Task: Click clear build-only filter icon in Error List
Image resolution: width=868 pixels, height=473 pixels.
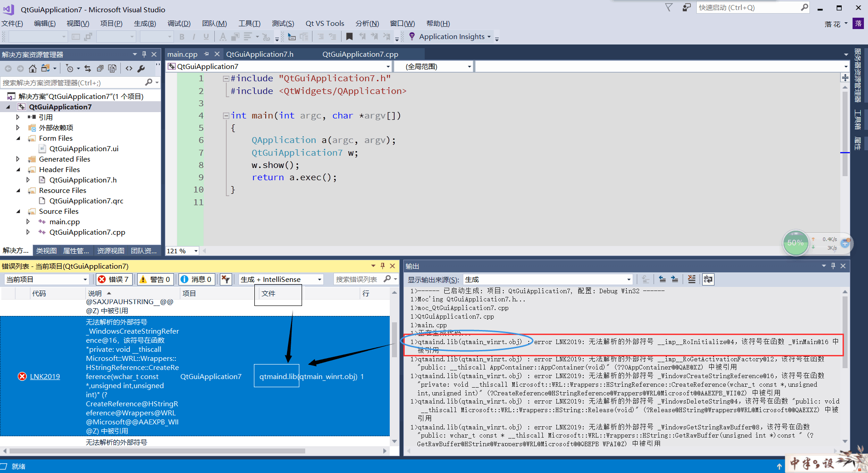Action: [226, 279]
